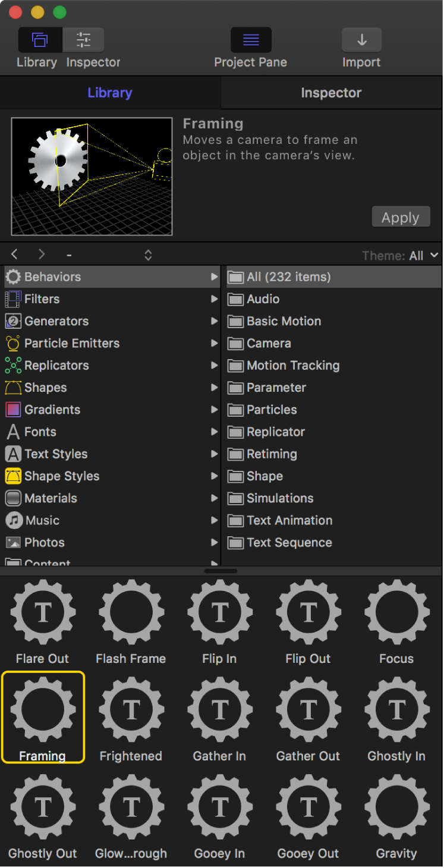Screen dimensions: 444x868
Task: Switch to the Inspector tab
Action: [x=331, y=93]
